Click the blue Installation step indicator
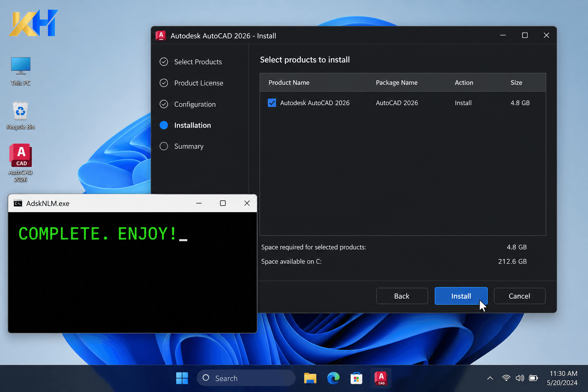This screenshot has height=392, width=588. tap(164, 125)
